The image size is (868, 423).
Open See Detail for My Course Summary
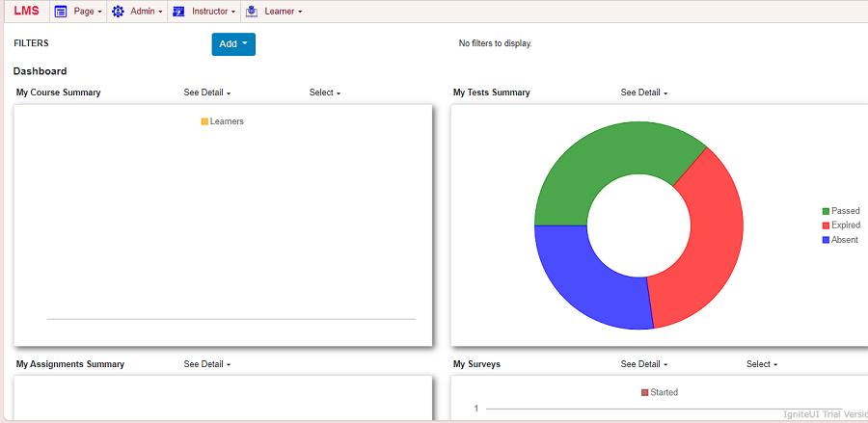[x=206, y=93]
